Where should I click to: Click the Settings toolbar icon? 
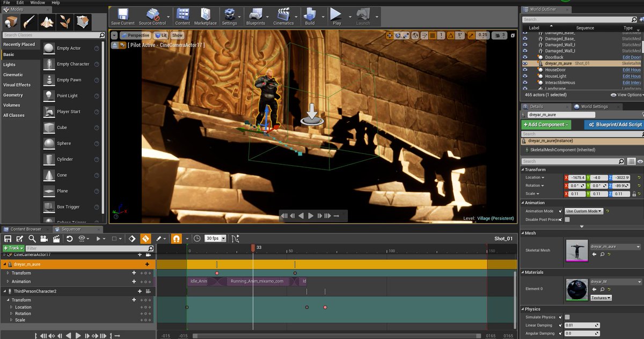click(x=229, y=16)
